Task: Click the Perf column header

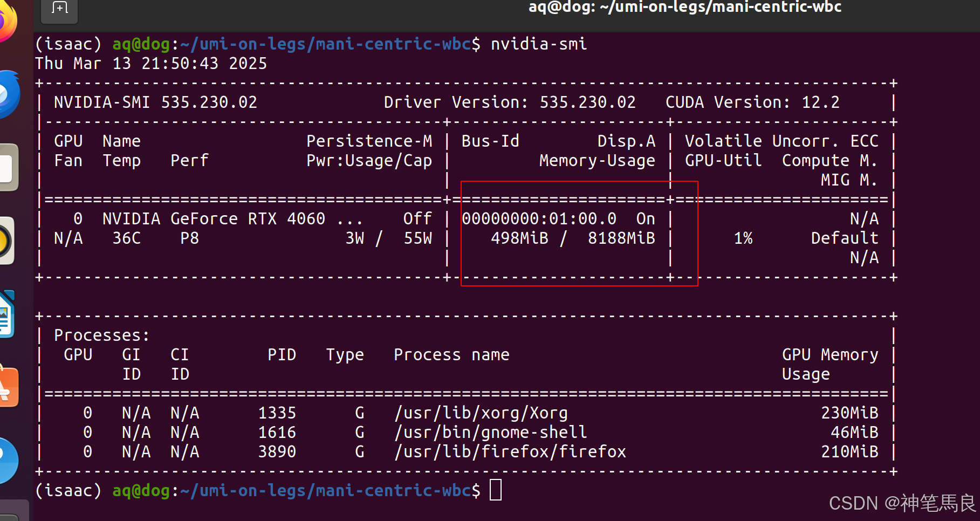Action: 189,161
